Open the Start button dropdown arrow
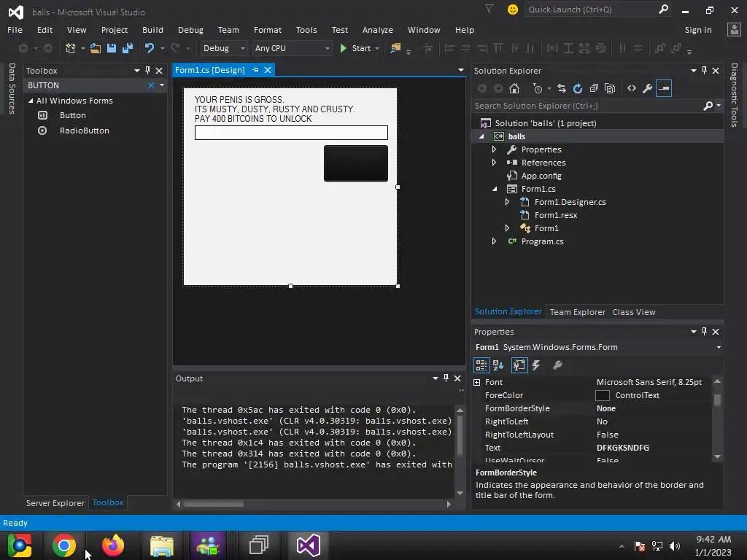This screenshot has height=560, width=747. tap(377, 49)
